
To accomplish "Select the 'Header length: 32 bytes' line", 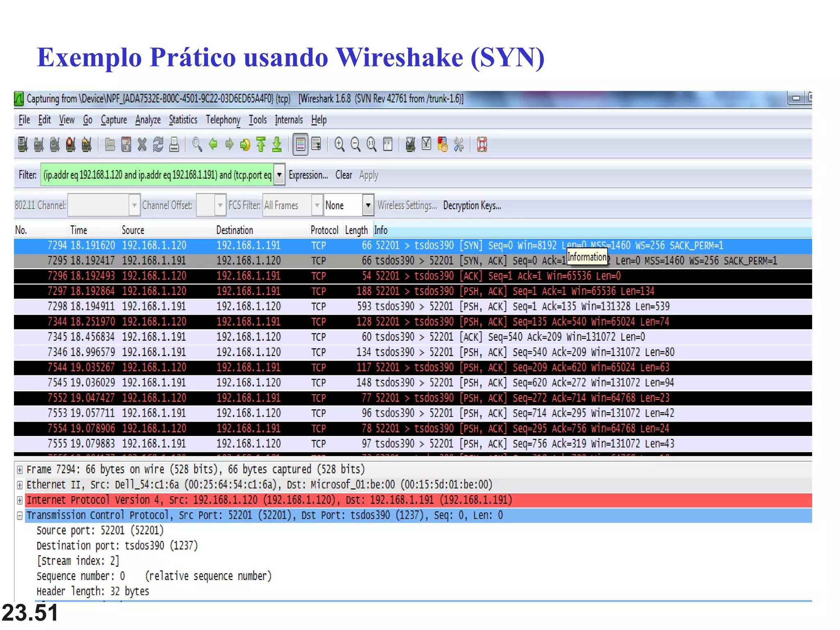I will pos(93,591).
